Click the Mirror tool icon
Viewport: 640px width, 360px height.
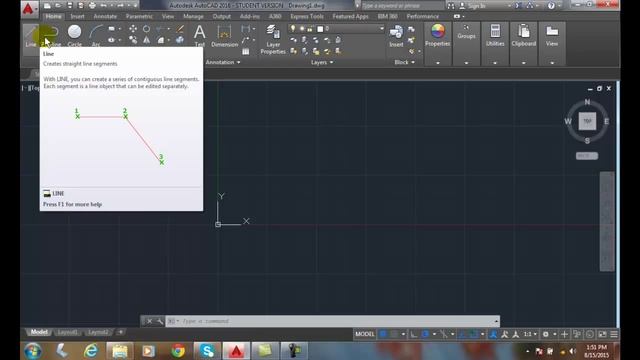click(x=146, y=40)
